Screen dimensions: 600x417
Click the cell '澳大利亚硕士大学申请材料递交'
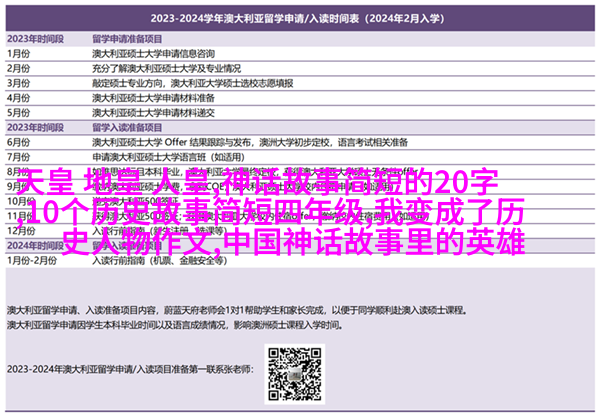coord(153,113)
